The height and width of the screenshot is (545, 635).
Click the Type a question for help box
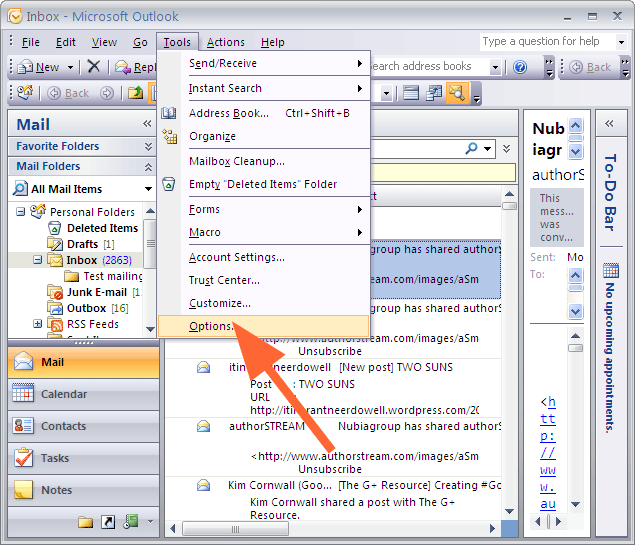[x=547, y=41]
